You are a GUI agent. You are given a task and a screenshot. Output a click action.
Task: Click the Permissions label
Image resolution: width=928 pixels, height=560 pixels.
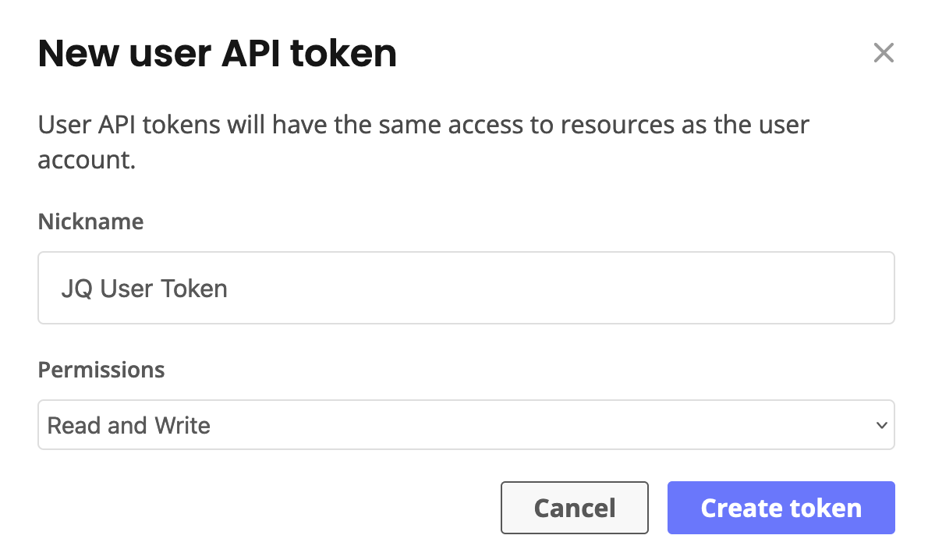pos(101,370)
